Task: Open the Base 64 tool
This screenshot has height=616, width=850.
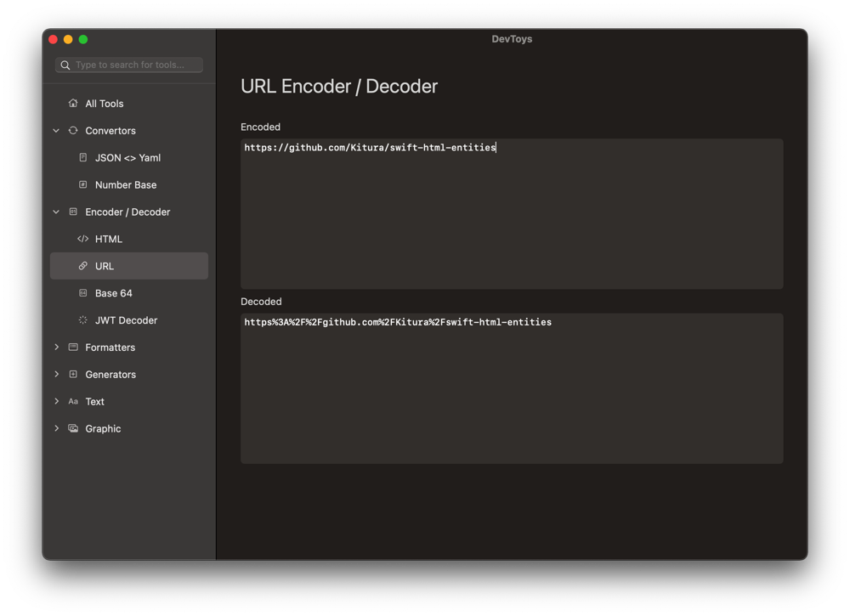Action: pyautogui.click(x=114, y=293)
